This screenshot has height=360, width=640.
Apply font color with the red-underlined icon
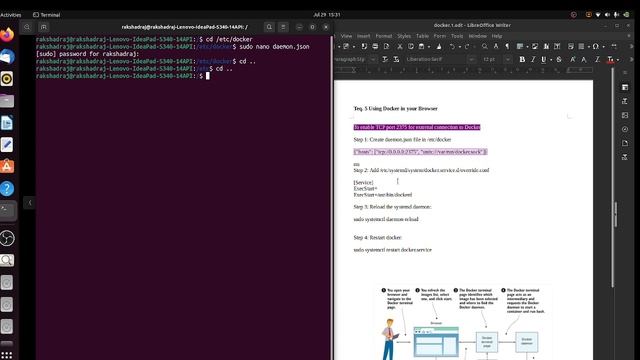click(610, 60)
